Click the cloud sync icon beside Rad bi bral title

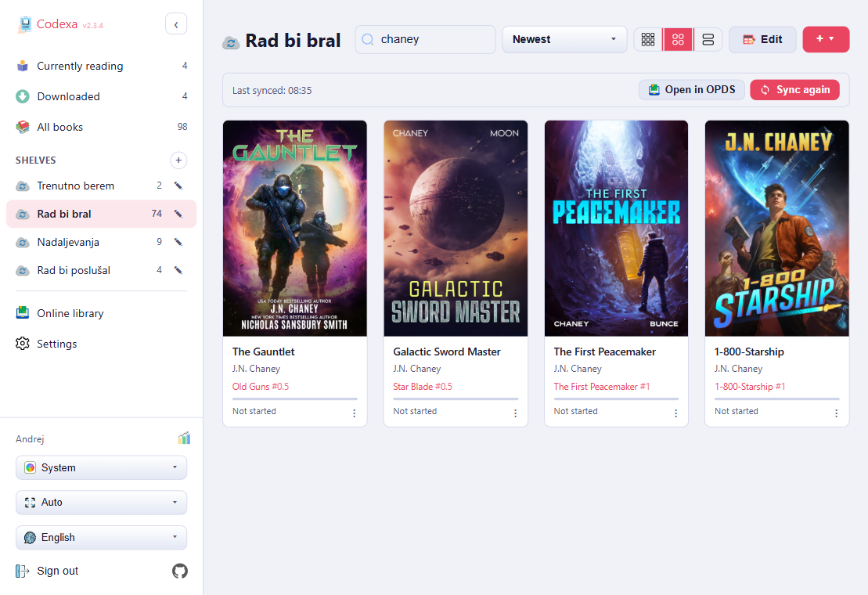231,42
